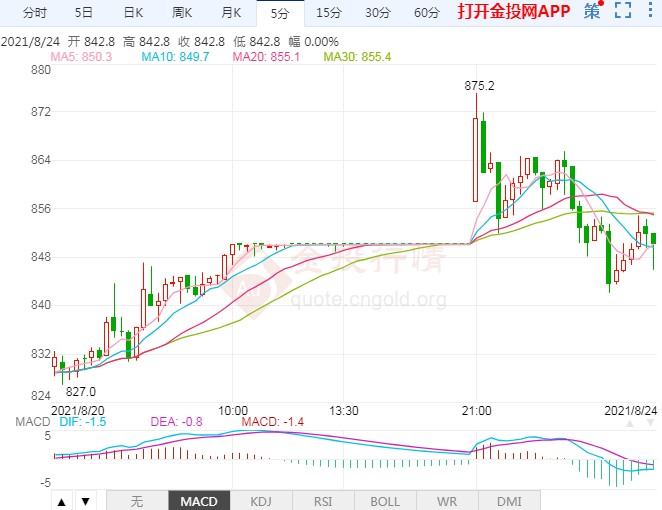Image resolution: width=662 pixels, height=510 pixels.
Task: Open the 月K monthly candlestick chart
Action: (231, 13)
